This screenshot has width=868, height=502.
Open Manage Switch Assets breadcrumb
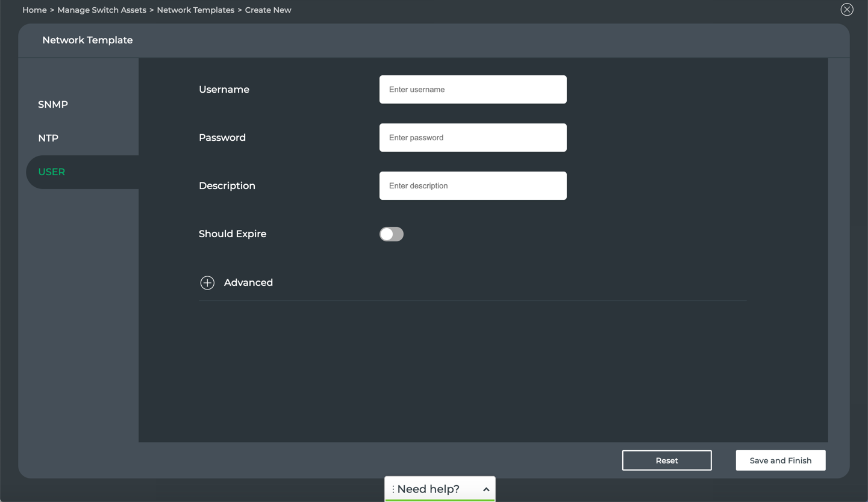pos(102,10)
